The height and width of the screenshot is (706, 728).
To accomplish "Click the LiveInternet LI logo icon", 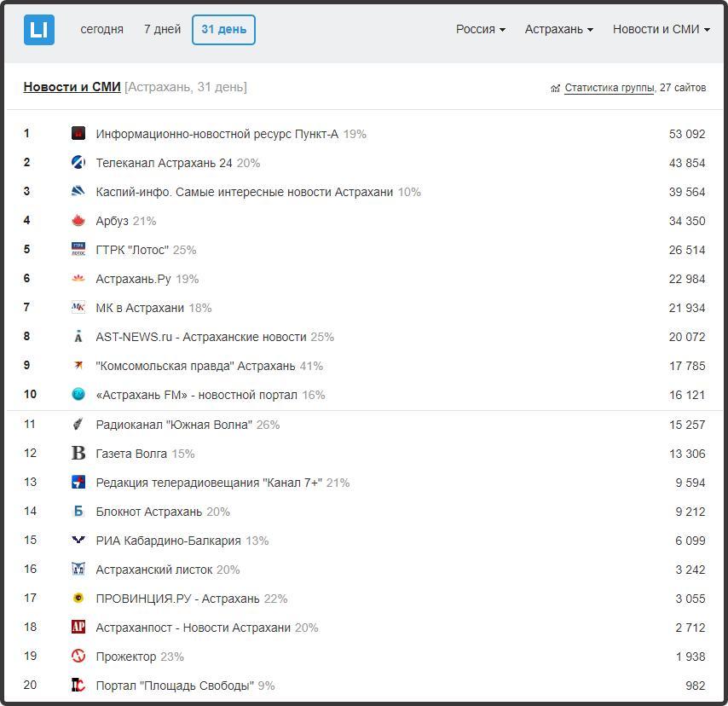I will pyautogui.click(x=39, y=30).
